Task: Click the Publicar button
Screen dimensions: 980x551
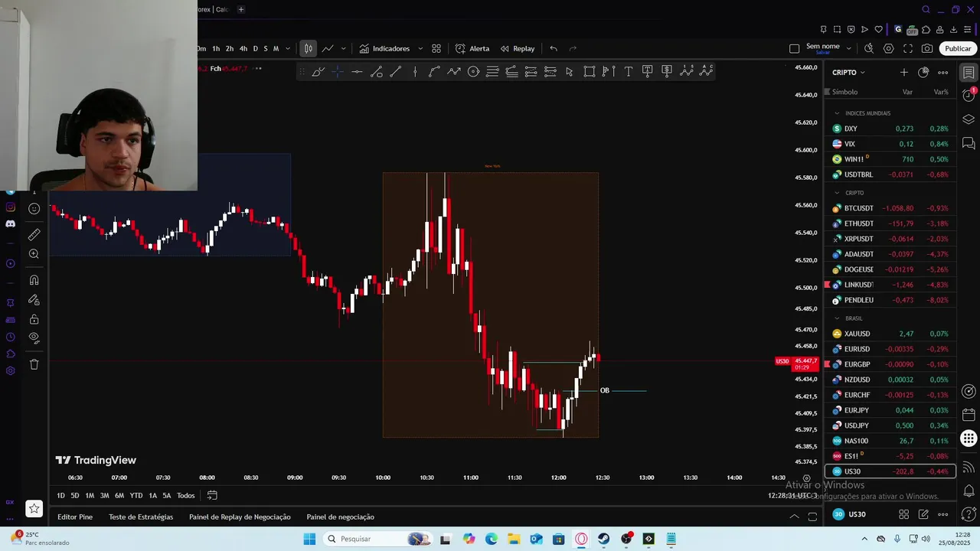Action: 958,48
